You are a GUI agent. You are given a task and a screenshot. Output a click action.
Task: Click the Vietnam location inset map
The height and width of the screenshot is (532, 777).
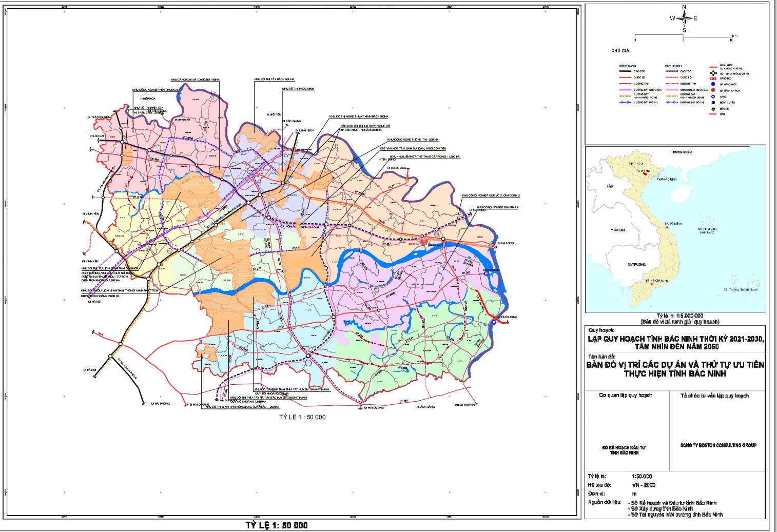click(675, 229)
